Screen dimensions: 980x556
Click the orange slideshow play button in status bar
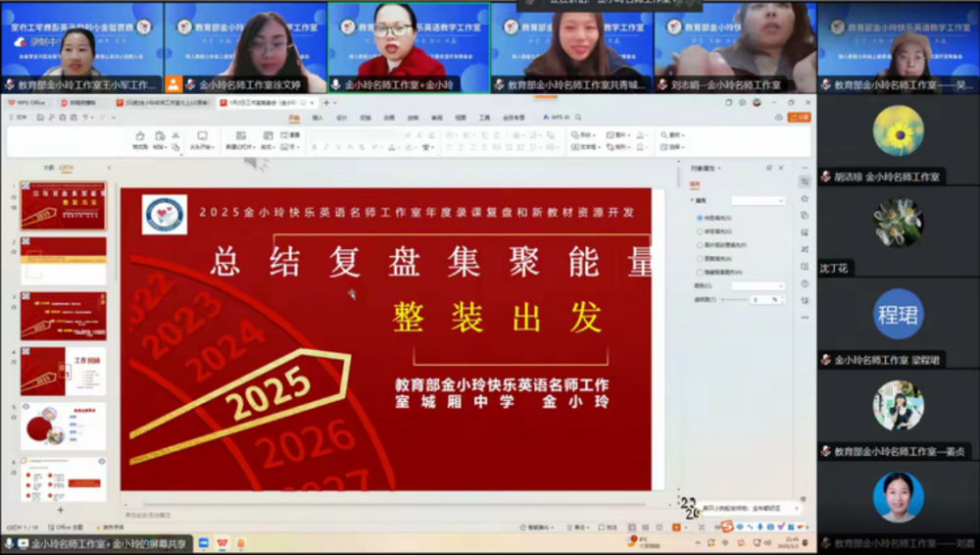[x=676, y=528]
